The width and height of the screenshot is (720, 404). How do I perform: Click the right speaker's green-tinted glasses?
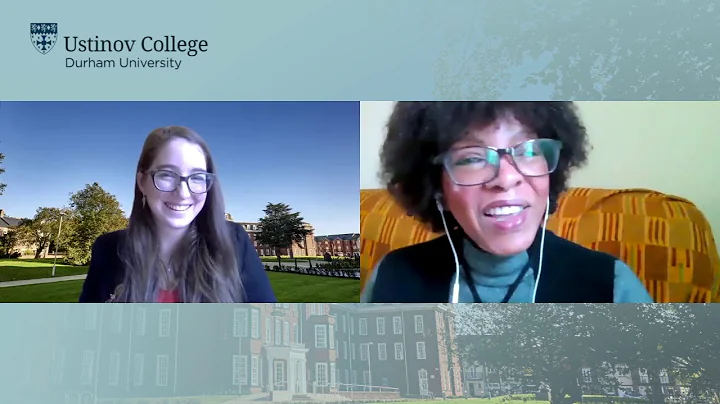click(499, 162)
